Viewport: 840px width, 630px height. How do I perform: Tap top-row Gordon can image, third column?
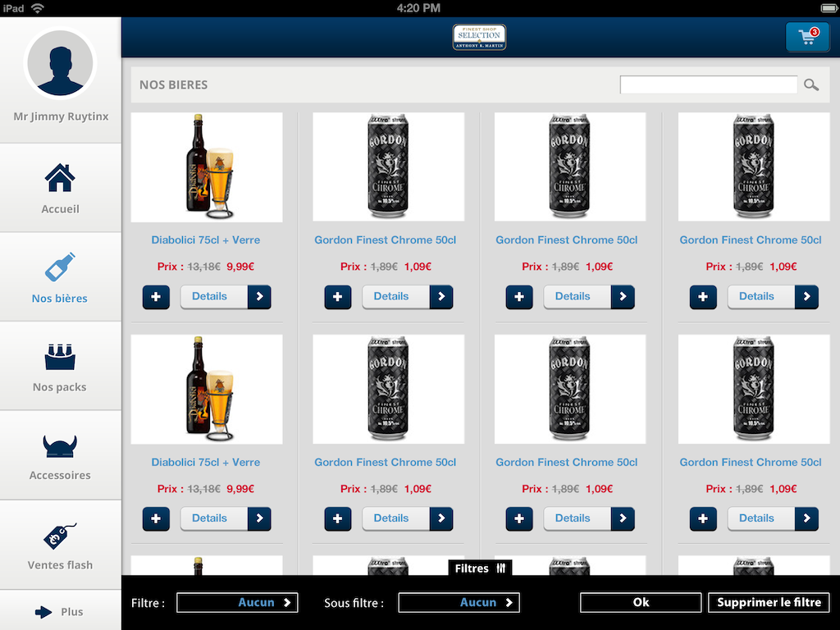point(570,167)
